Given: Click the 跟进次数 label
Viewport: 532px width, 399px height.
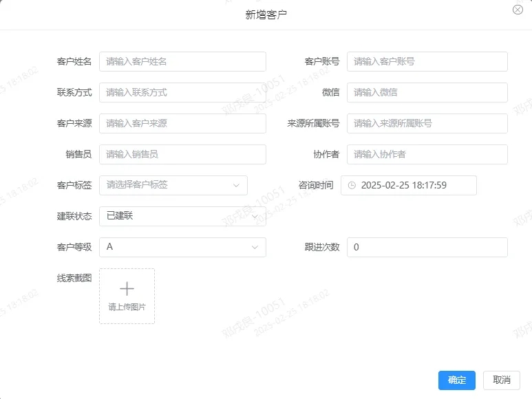Looking at the screenshot, I should (322, 247).
